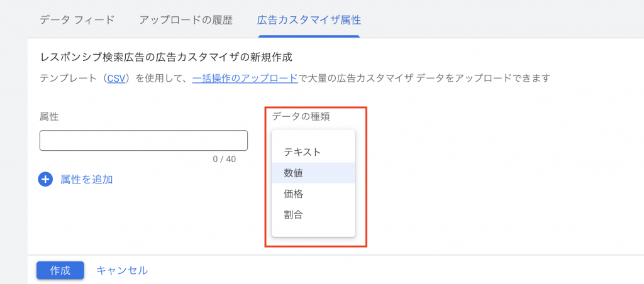Viewport: 644px width, 284px height.
Task: Choose the 割合 data type option
Action: pos(294,214)
